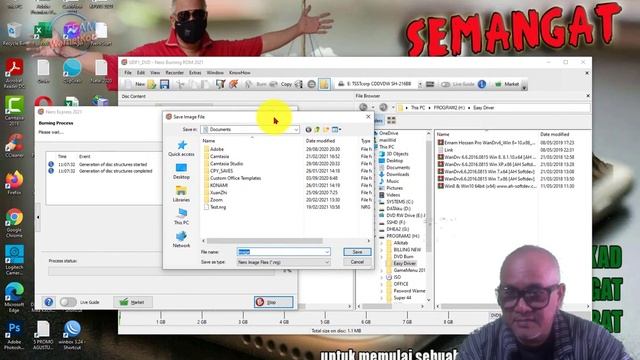640x360 pixels.
Task: Click the Burn button in Nero toolbar
Action: (x=255, y=84)
